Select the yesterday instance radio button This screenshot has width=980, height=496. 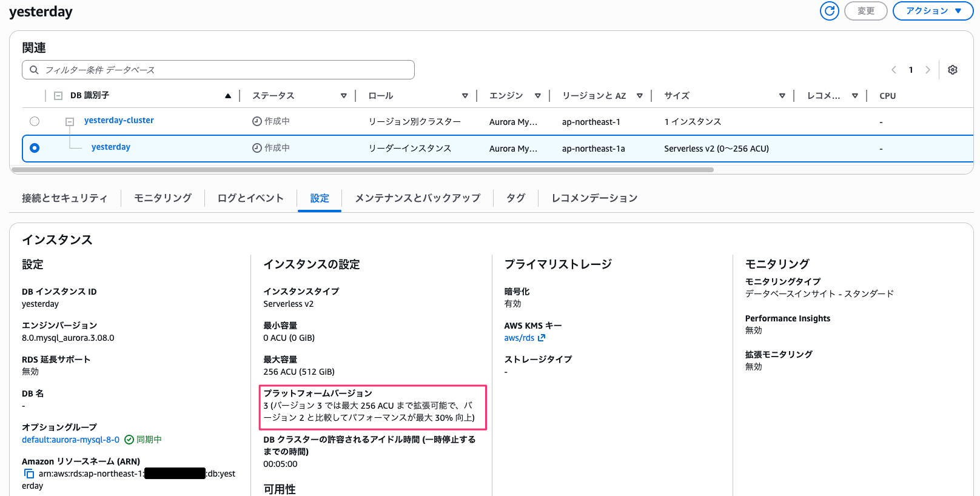(35, 148)
